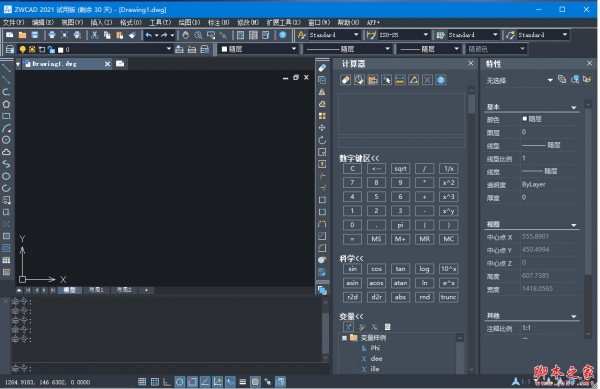Click the 颜色 随层 swatch in properties
Image resolution: width=600 pixels, height=389 pixels.
[525, 119]
